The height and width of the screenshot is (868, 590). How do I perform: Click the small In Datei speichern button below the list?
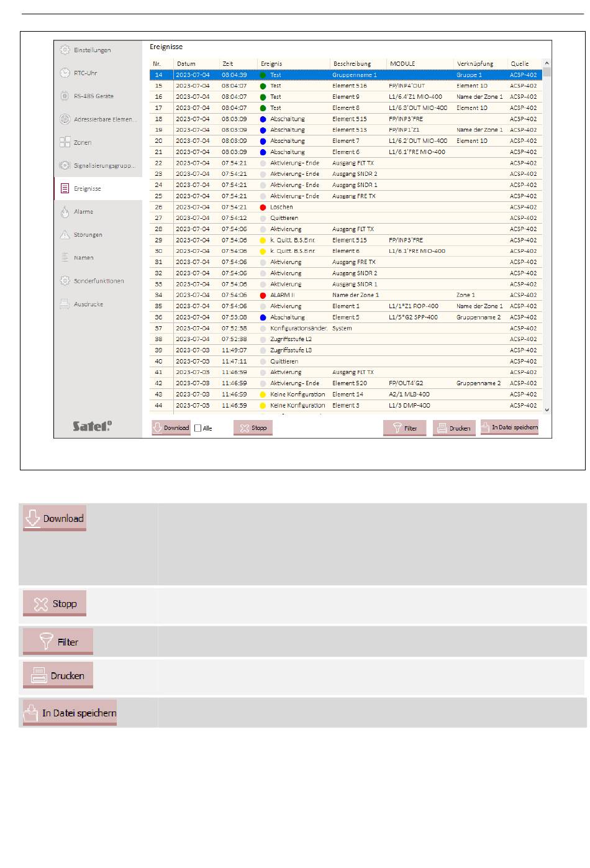509,427
